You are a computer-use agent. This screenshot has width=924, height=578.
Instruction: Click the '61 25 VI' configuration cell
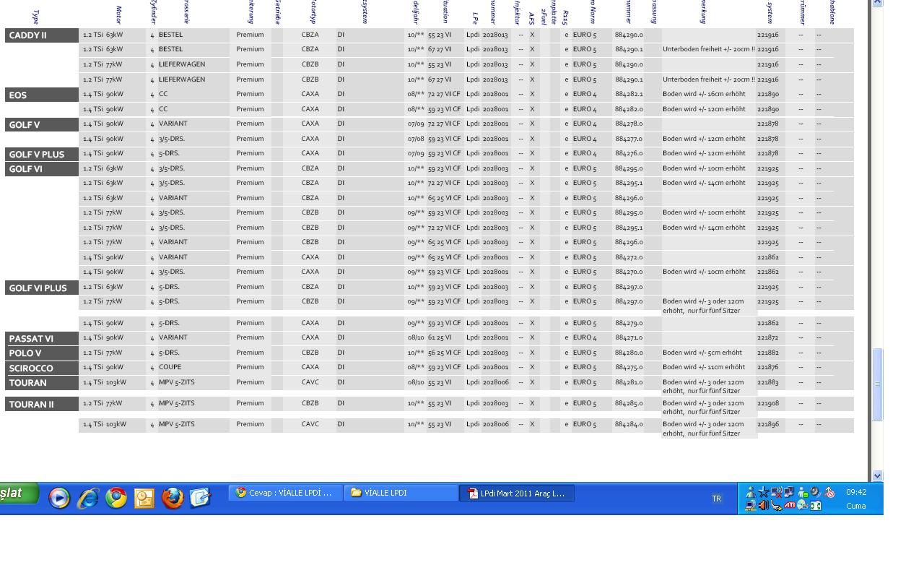(440, 337)
